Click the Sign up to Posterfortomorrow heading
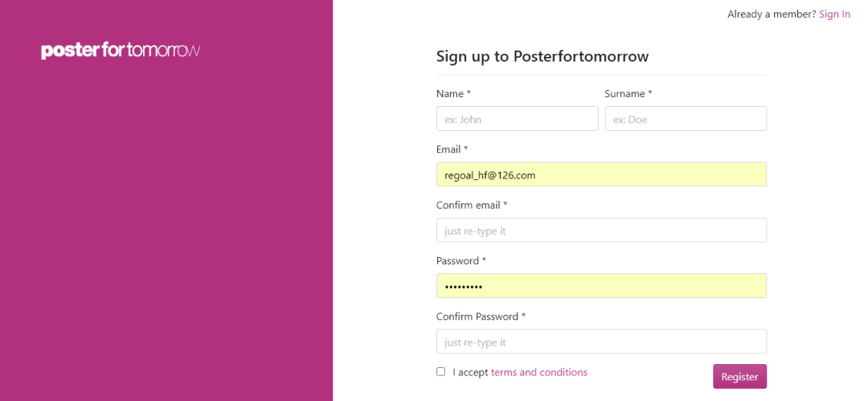Screen dimensions: 868x401 (542, 56)
